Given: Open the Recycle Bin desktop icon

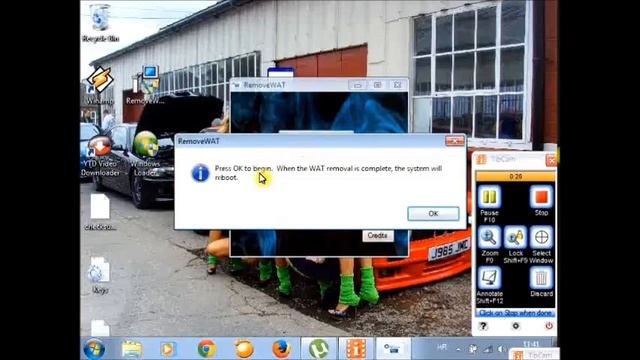Looking at the screenshot, I should tap(100, 22).
